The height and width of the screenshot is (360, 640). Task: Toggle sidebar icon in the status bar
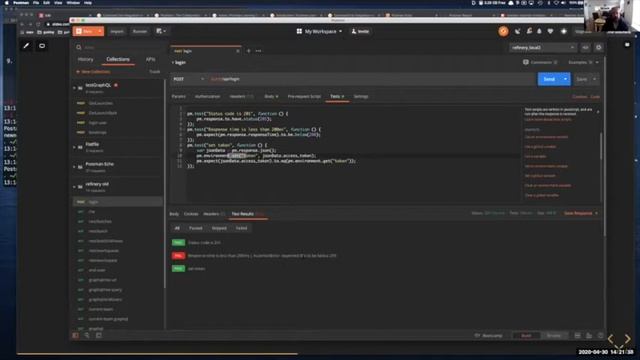tap(76, 336)
